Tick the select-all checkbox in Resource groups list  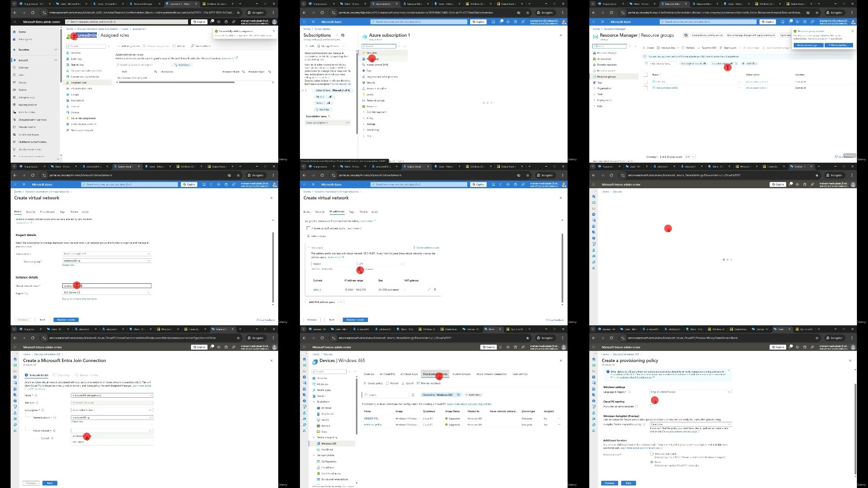[646, 75]
